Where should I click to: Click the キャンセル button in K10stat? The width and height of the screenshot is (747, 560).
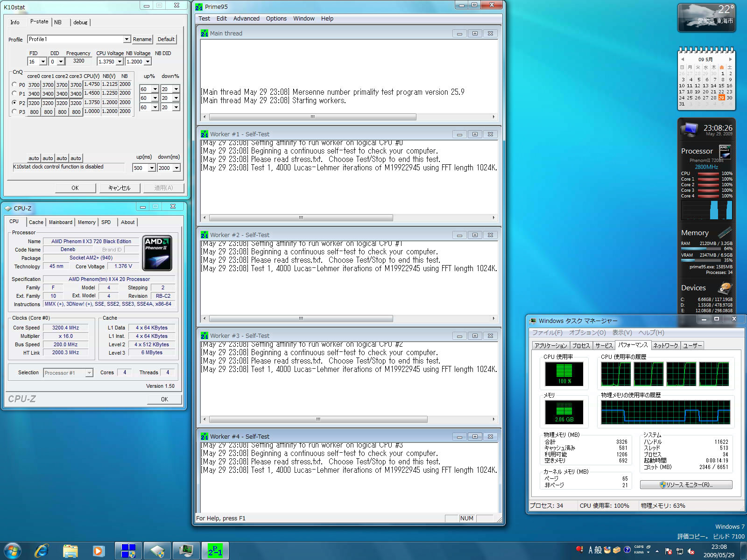coord(120,188)
